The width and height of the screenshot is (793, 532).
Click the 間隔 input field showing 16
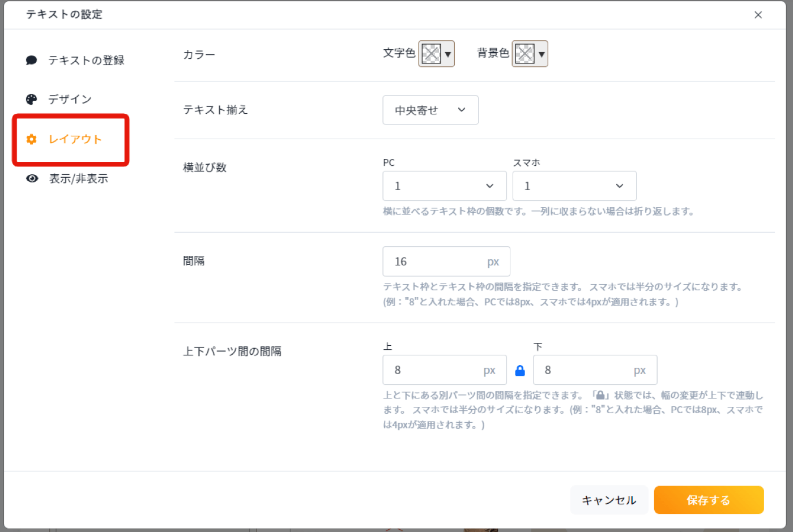[446, 261]
